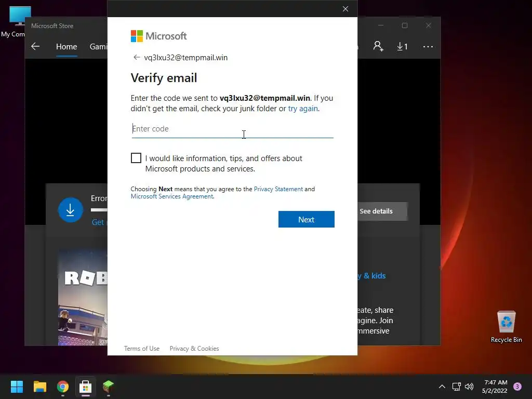Open the Recycle Bin desktop icon

(x=506, y=327)
